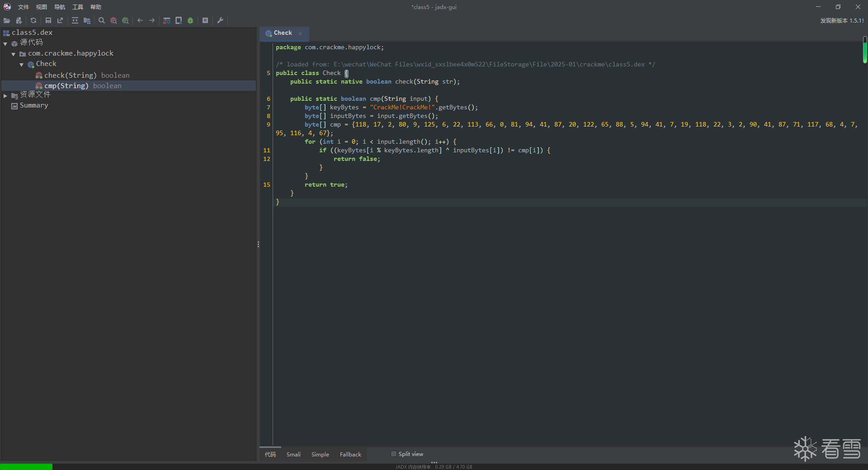Enable the Split view checkbox
The width and height of the screenshot is (868, 470).
point(394,454)
